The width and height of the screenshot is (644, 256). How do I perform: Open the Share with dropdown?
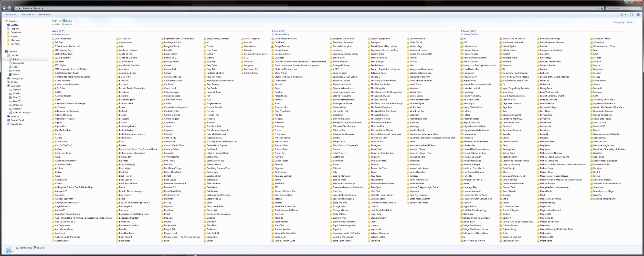click(x=27, y=15)
